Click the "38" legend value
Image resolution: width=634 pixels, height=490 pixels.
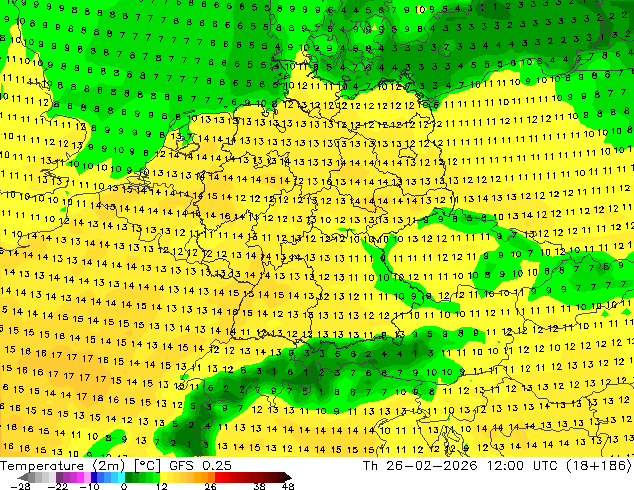260,486
